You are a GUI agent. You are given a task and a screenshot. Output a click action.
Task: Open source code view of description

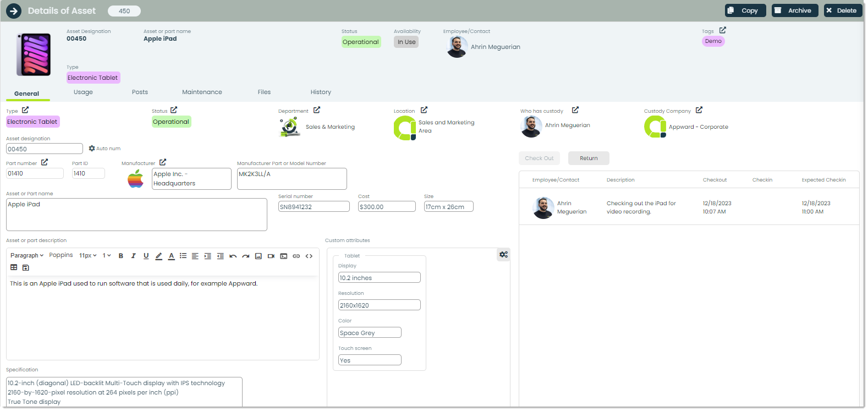click(x=309, y=256)
